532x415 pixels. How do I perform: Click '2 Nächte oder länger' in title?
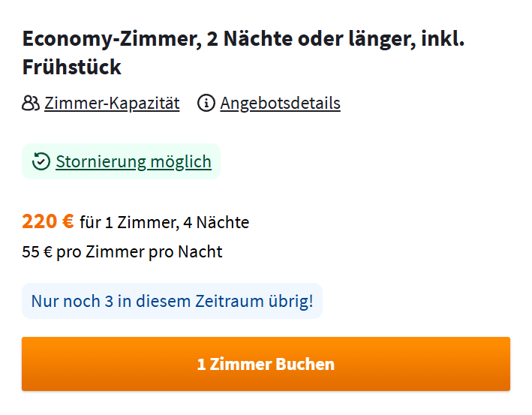click(x=311, y=39)
